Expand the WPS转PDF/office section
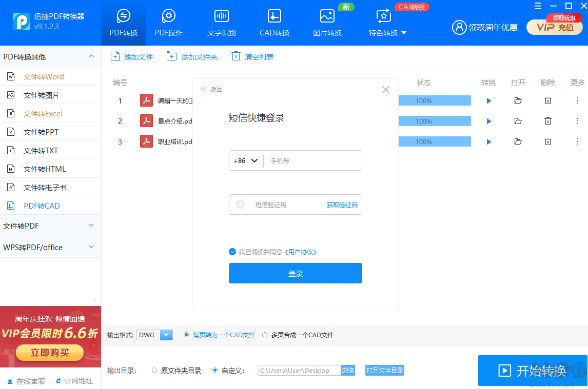Screen dimensions: 588x389 click(50, 247)
